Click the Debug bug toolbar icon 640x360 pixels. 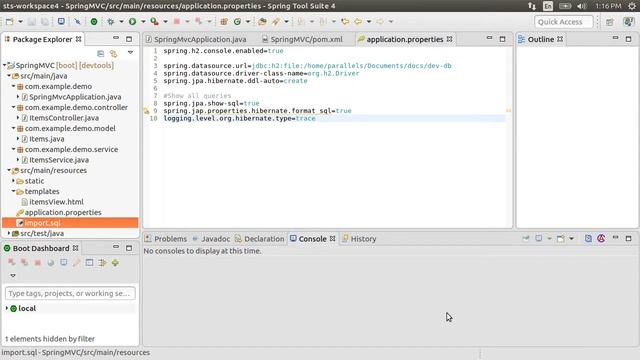(111, 22)
